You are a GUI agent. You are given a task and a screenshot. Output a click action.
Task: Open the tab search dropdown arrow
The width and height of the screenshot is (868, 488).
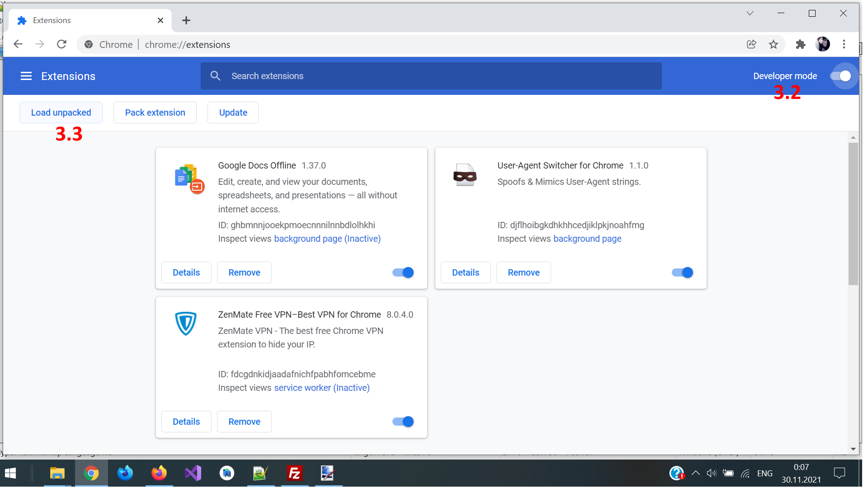(x=750, y=14)
